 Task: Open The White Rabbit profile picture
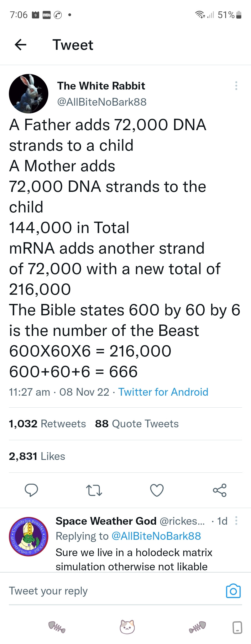click(29, 93)
